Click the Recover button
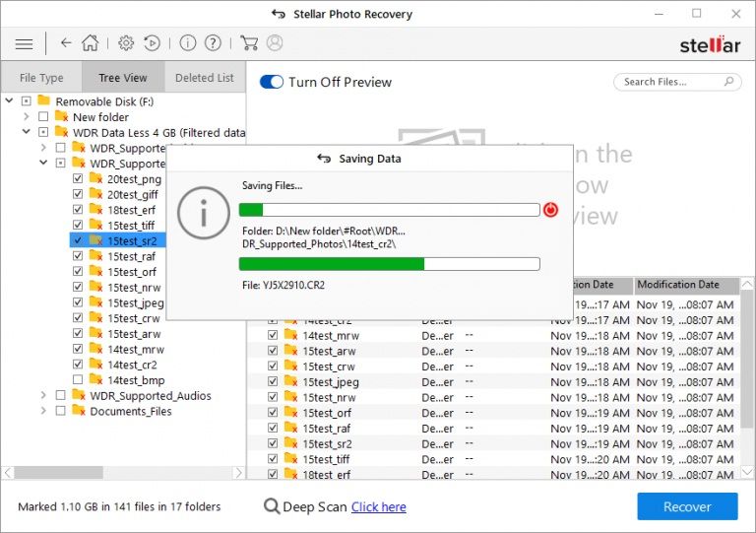The image size is (756, 533). [687, 506]
